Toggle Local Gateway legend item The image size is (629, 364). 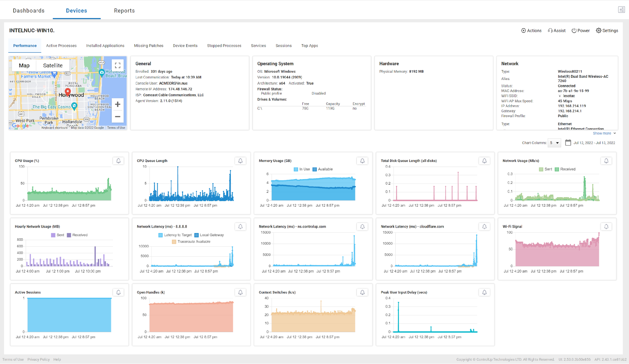[x=209, y=235]
